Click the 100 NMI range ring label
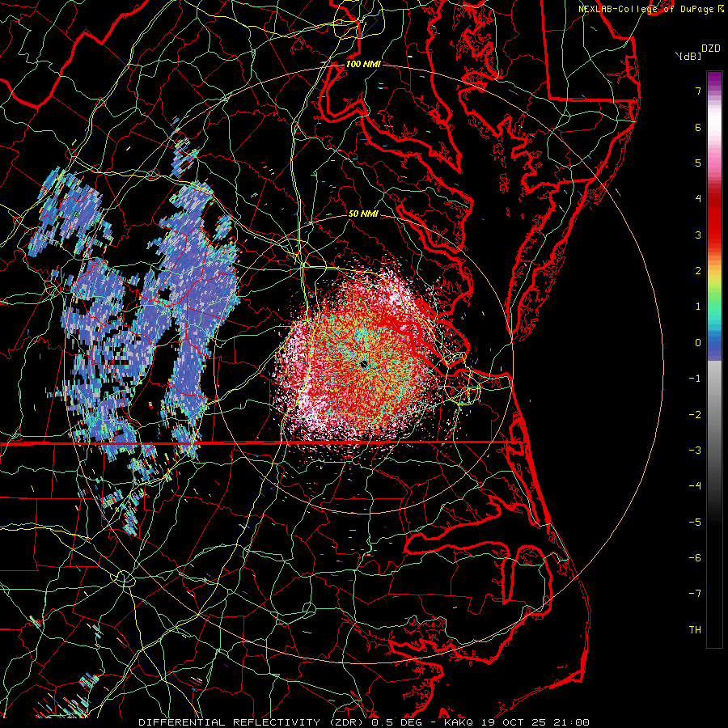Screen dimensions: 728x728 pyautogui.click(x=363, y=64)
